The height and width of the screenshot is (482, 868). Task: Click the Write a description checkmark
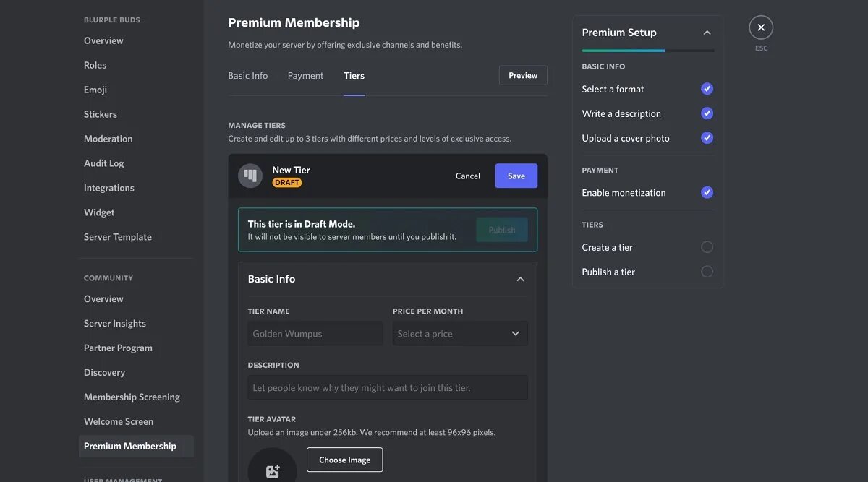[707, 113]
